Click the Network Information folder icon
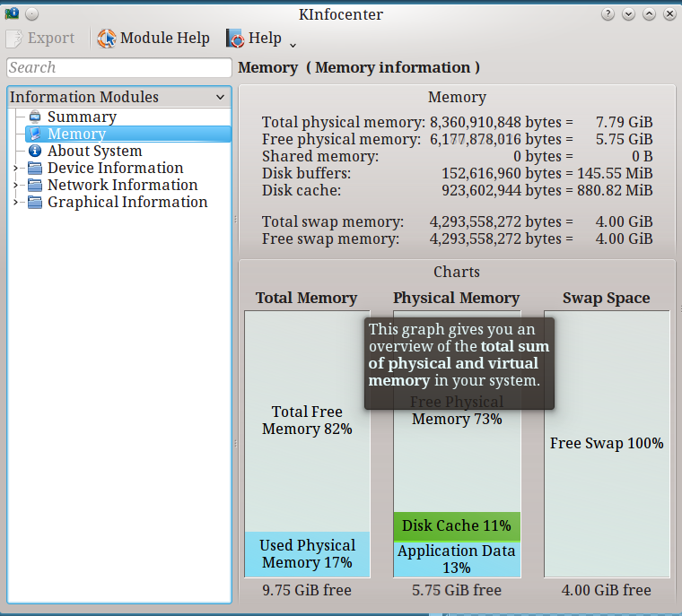This screenshot has width=682, height=616. pos(35,185)
